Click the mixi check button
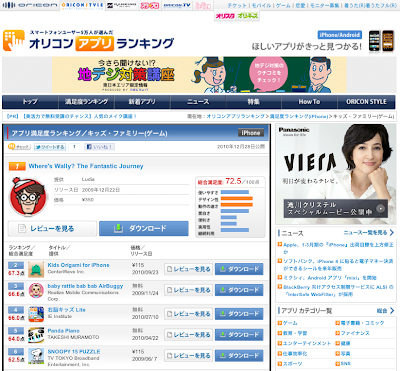This screenshot has height=371, width=400. [x=19, y=147]
